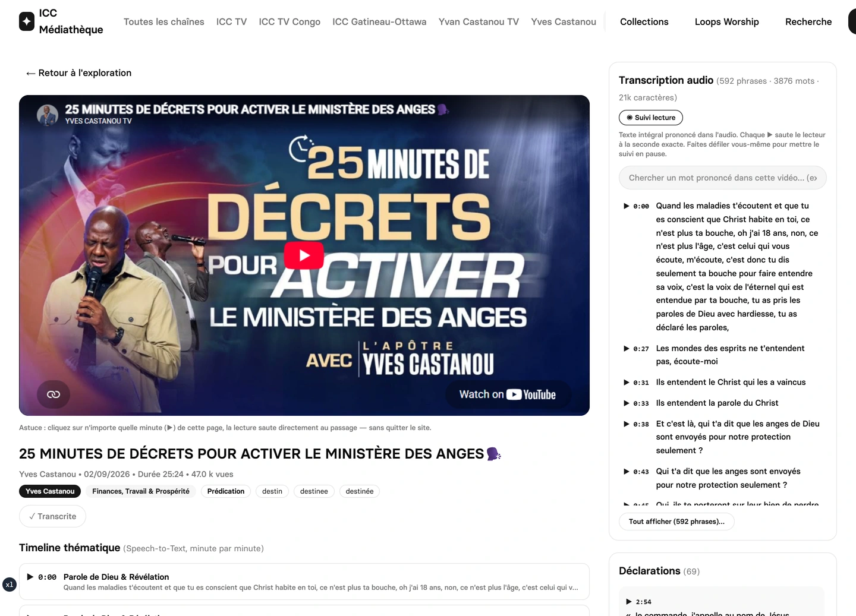Click the destinée tag with accent
This screenshot has width=856, height=616.
(360, 491)
